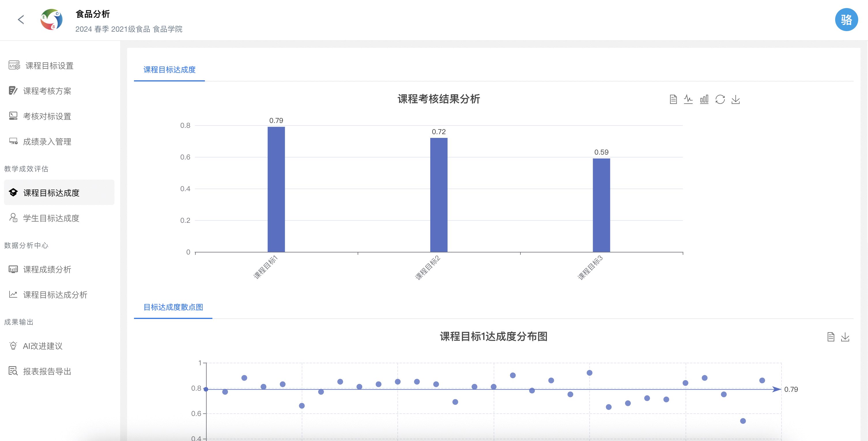Switch bar chart to line chart

(x=688, y=99)
